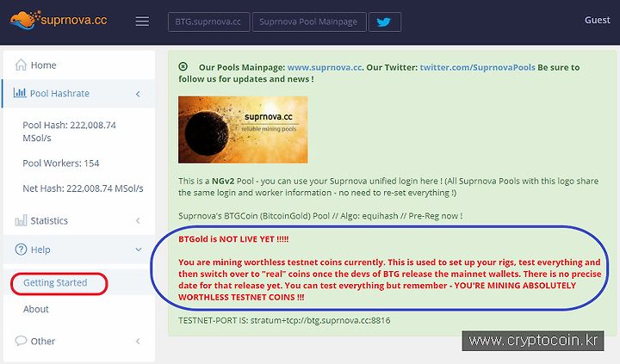The image size is (620, 364).
Task: Click the Guest user label
Action: tap(597, 20)
